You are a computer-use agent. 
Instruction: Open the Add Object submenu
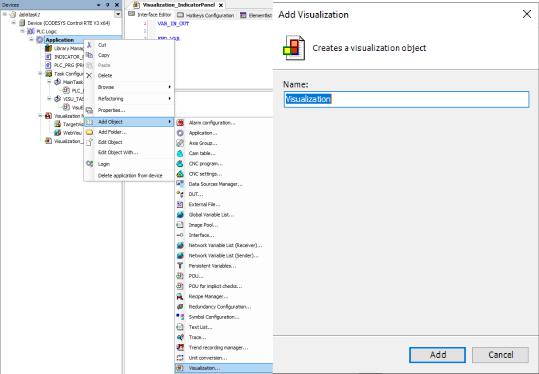coord(130,122)
